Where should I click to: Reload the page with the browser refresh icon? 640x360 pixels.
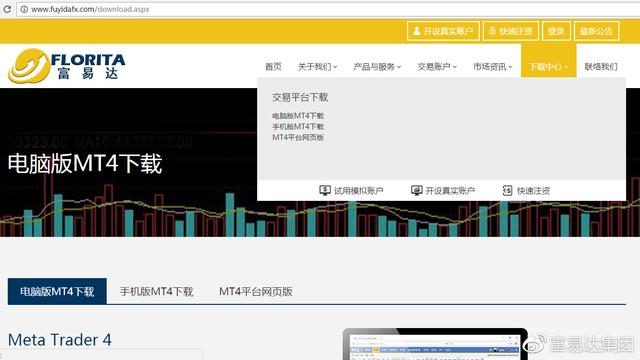[x=7, y=9]
